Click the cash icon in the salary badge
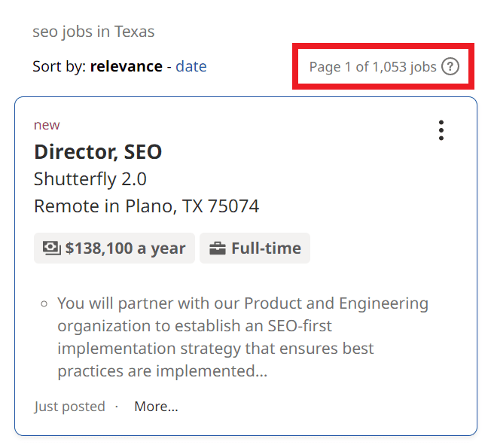 pos(52,248)
